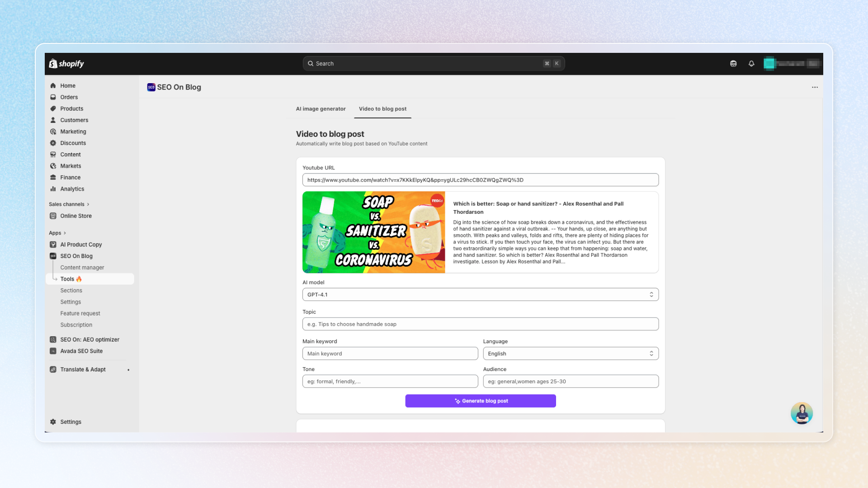Click the Soap vs Sanitizer video thumbnail
Viewport: 868px width, 488px height.
click(373, 232)
